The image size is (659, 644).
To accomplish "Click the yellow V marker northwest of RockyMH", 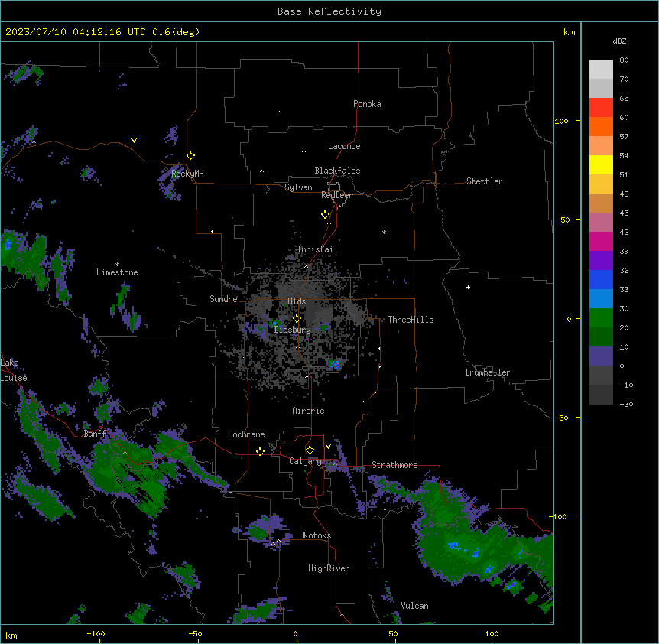I will point(134,141).
